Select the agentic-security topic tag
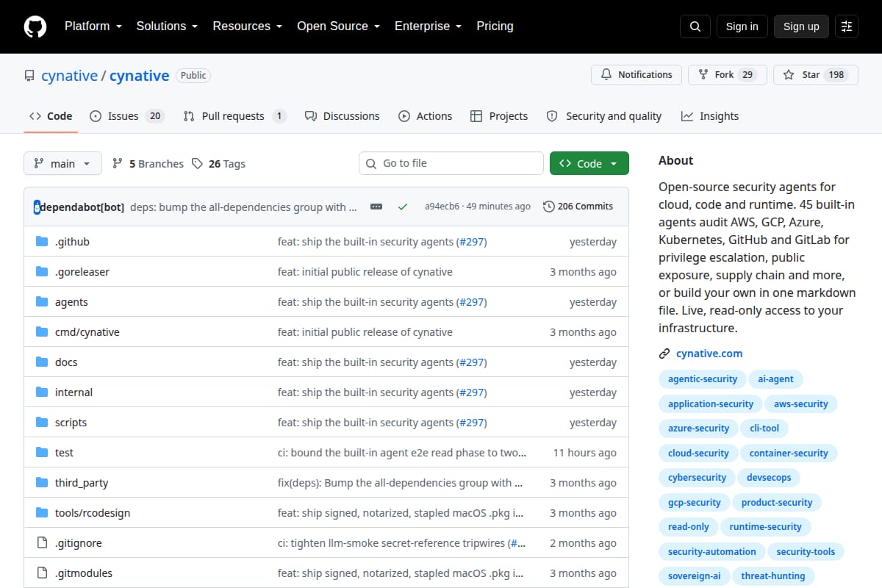The height and width of the screenshot is (588, 882). tap(703, 379)
